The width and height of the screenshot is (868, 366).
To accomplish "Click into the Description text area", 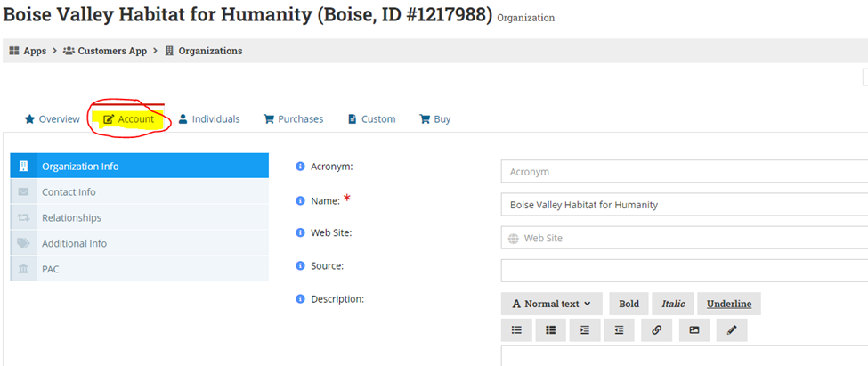I will 685,356.
